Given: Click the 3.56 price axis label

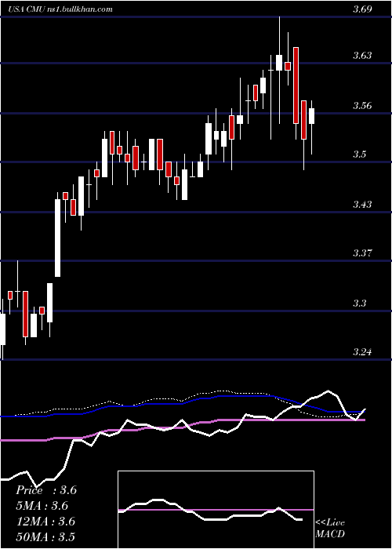Looking at the screenshot, I should coord(362,105).
